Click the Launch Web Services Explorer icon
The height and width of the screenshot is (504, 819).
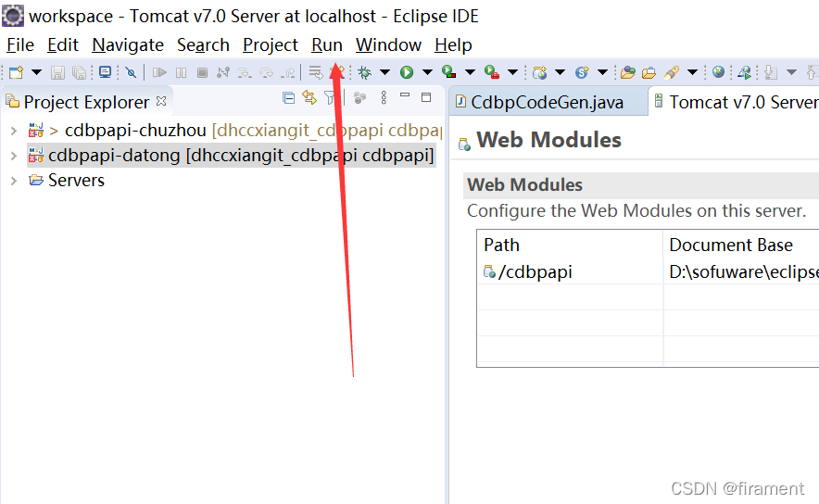tap(744, 72)
